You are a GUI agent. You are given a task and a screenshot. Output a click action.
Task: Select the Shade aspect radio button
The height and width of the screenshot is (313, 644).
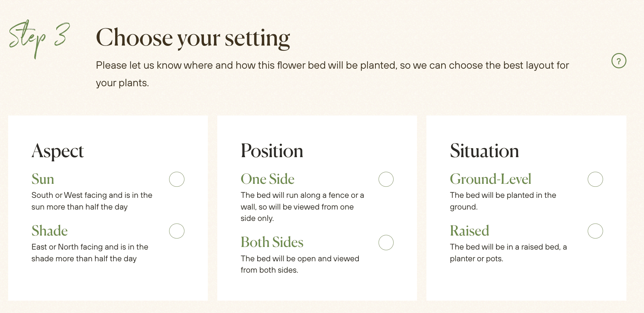tap(177, 231)
